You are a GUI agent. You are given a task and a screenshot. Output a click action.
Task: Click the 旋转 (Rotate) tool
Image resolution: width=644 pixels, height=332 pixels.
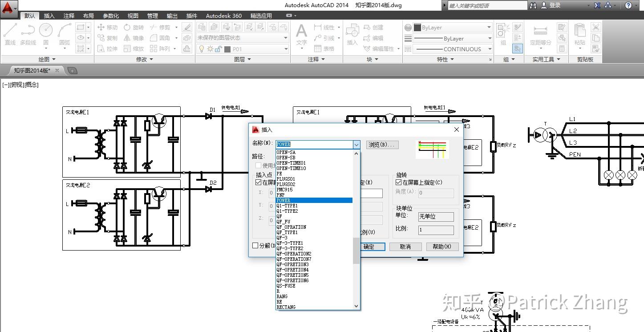[134, 27]
